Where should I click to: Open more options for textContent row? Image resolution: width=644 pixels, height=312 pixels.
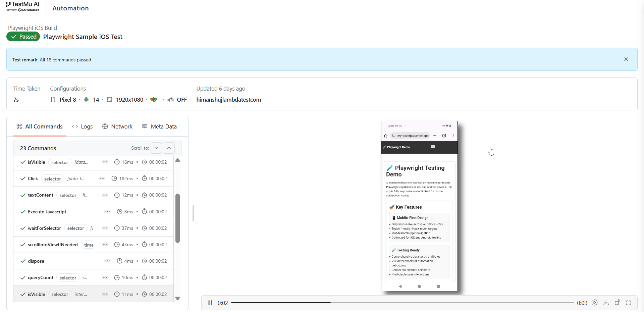(105, 195)
